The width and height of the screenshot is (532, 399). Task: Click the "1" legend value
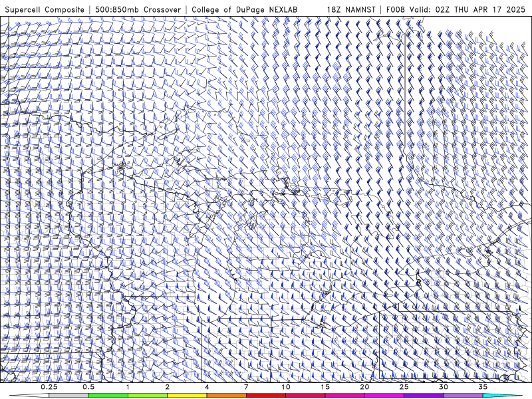coord(128,387)
